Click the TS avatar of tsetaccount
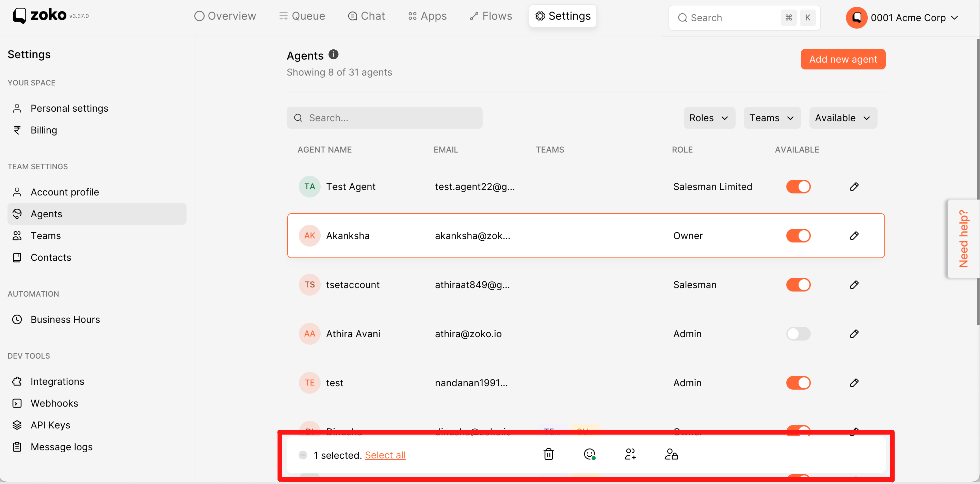The image size is (980, 484). (310, 285)
